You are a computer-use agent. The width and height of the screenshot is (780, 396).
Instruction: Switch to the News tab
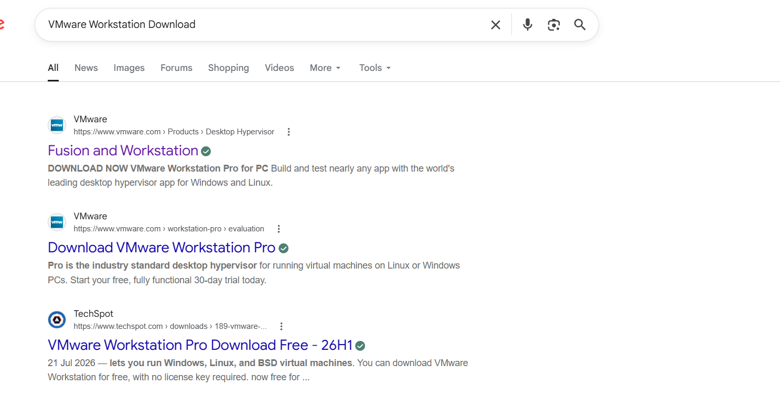pyautogui.click(x=86, y=68)
